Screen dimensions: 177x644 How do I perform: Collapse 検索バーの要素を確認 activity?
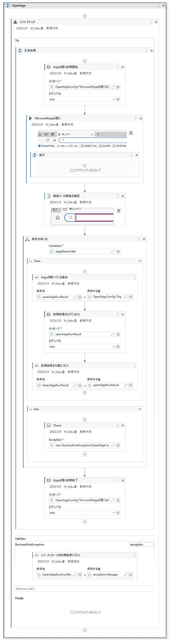123,196
